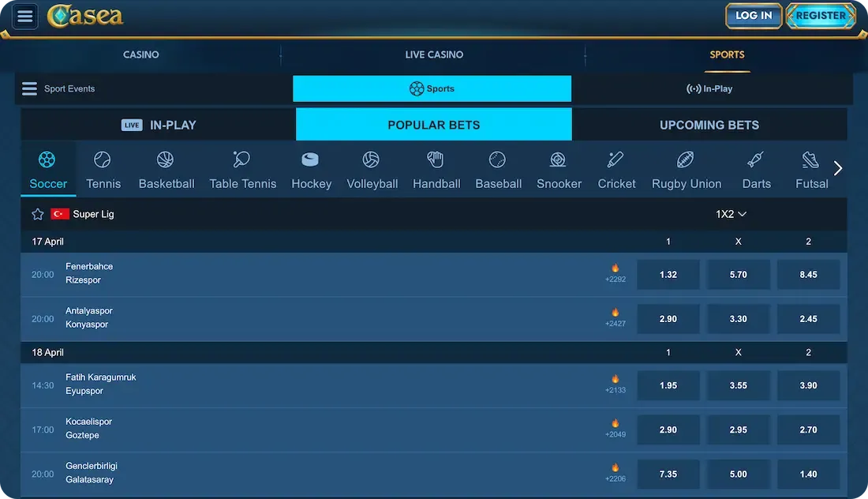Open the Sport Events list menu icon

pyautogui.click(x=29, y=88)
